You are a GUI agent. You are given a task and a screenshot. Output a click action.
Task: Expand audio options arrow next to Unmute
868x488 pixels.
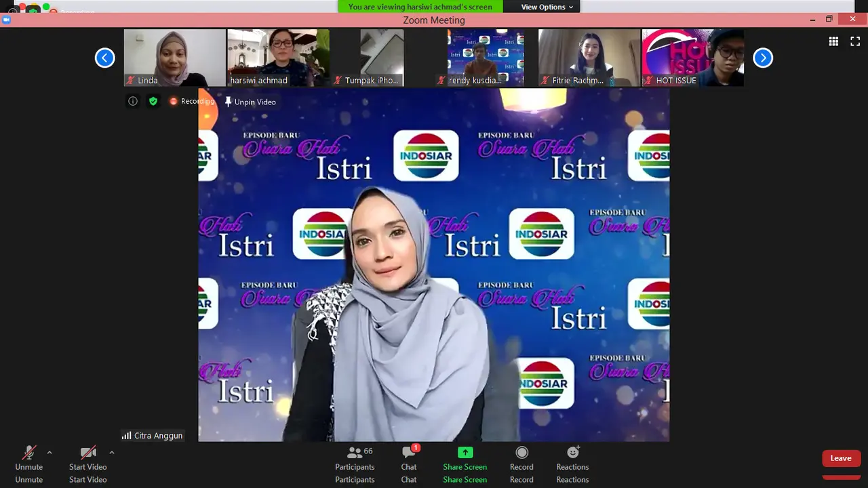(50, 452)
